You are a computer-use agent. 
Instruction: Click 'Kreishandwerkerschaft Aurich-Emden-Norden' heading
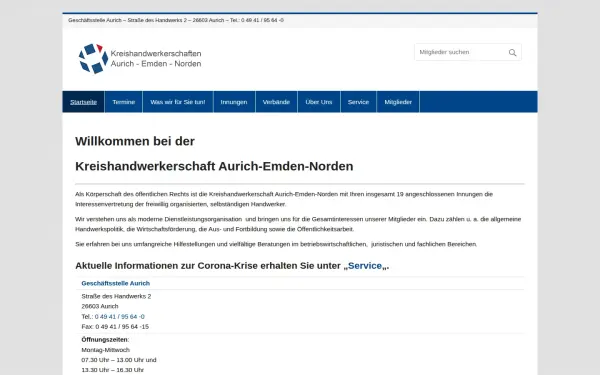click(x=214, y=166)
